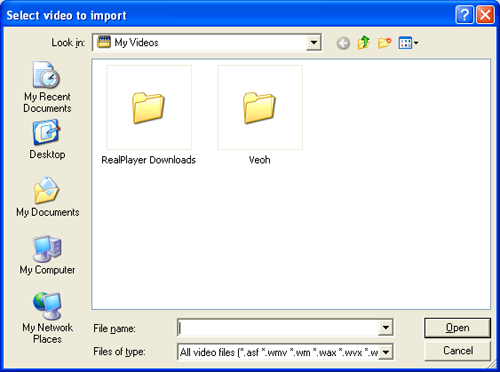This screenshot has height=372, width=500.
Task: Click the Cancel button
Action: [x=458, y=351]
